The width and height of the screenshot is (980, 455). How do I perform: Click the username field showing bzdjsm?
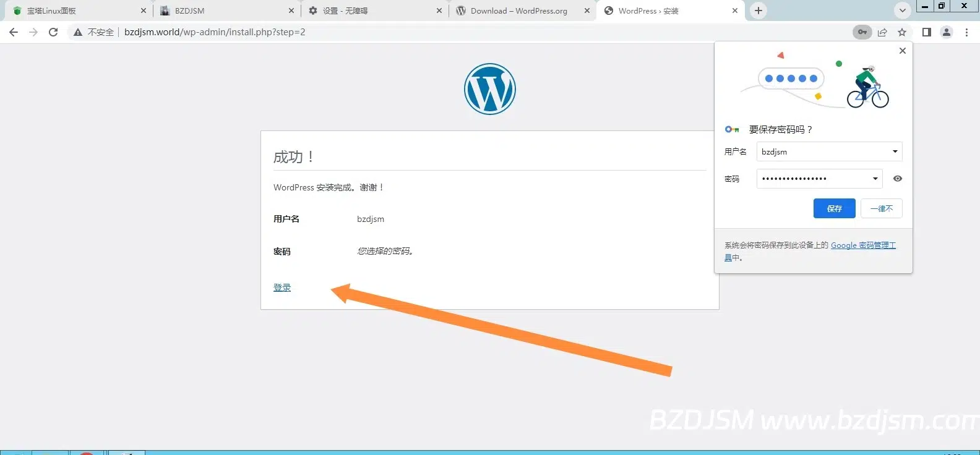click(x=829, y=151)
